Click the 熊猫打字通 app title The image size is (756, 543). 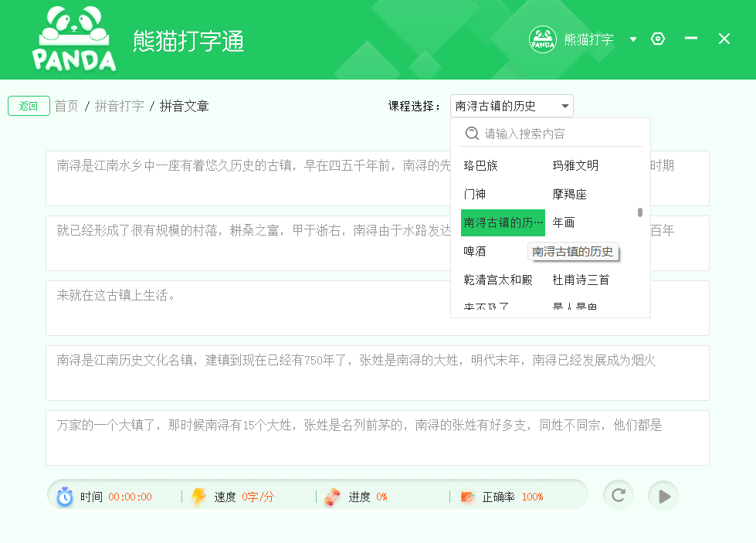[x=188, y=41]
